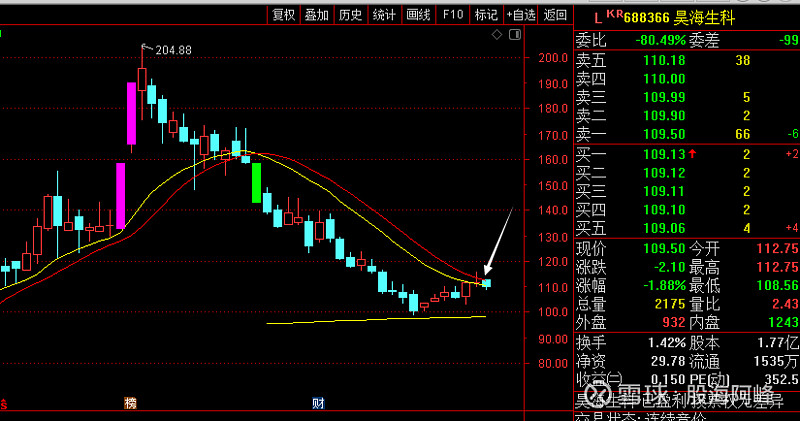
Task: Click the 204.88 peak price label
Action: point(173,50)
